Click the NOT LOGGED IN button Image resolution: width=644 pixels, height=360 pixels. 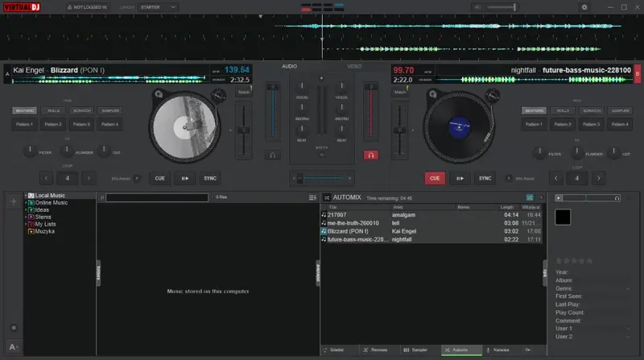pos(87,7)
